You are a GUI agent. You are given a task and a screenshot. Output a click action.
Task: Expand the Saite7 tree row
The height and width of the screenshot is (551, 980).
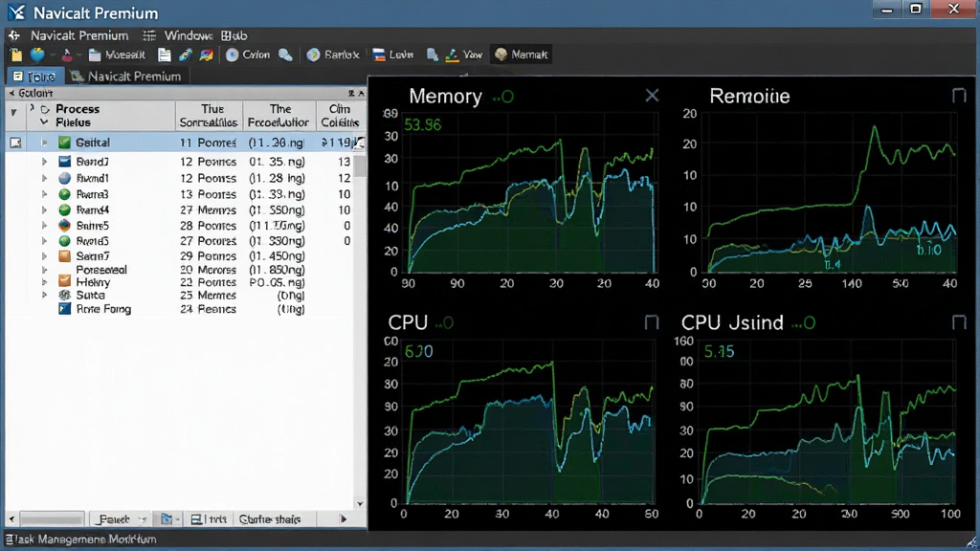point(44,255)
